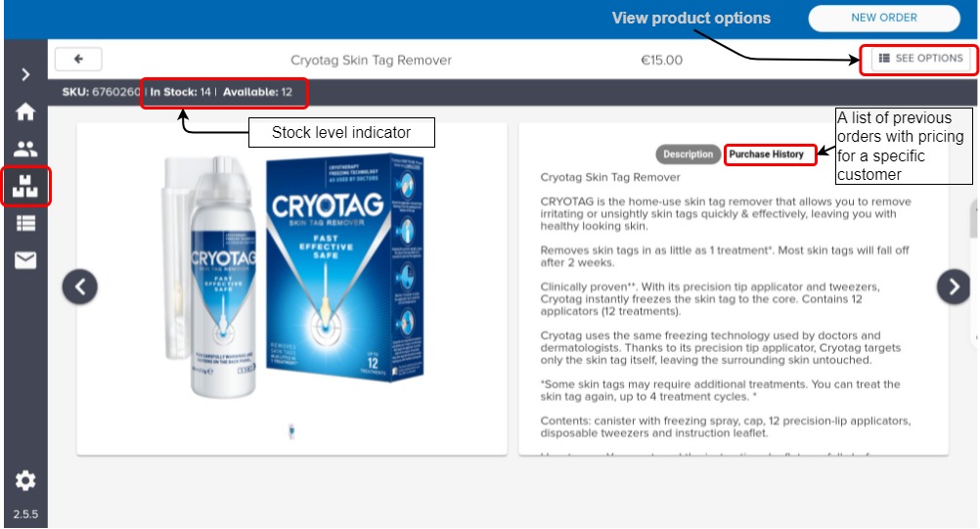Show next product with right arrow

click(x=954, y=287)
